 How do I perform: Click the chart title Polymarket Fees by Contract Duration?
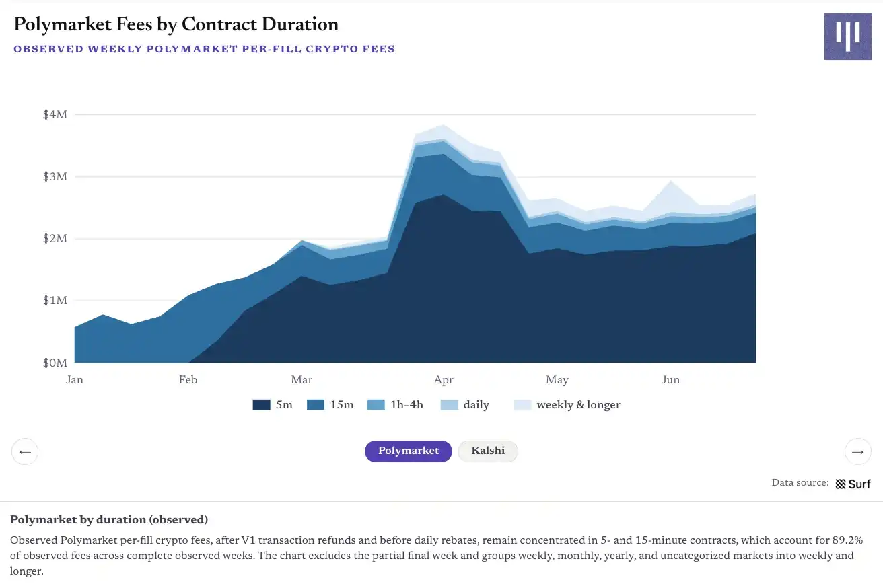176,24
